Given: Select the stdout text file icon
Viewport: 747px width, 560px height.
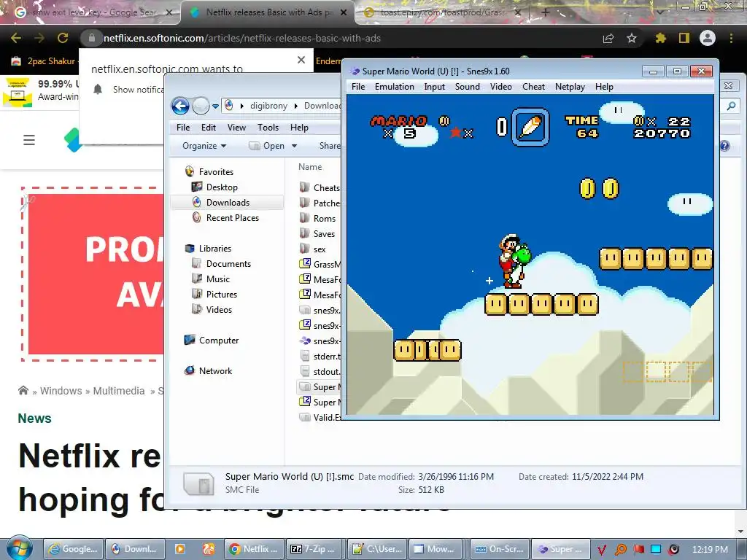Looking at the screenshot, I should click(305, 371).
